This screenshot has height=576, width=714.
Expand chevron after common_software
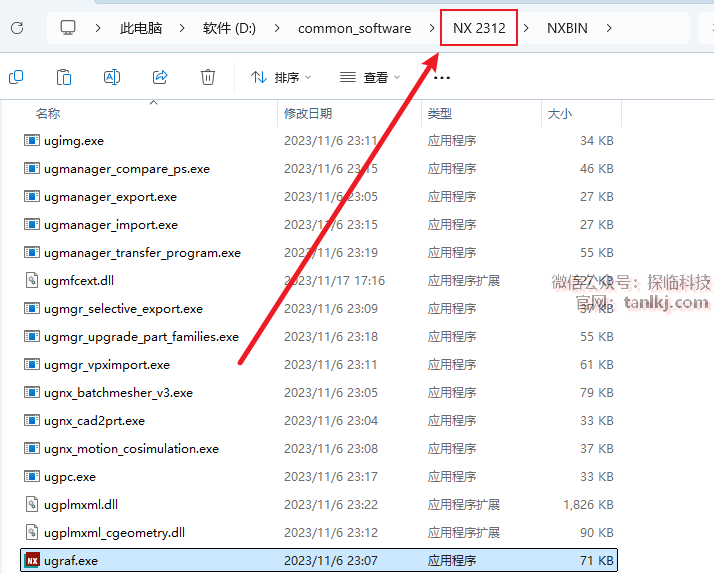click(432, 28)
